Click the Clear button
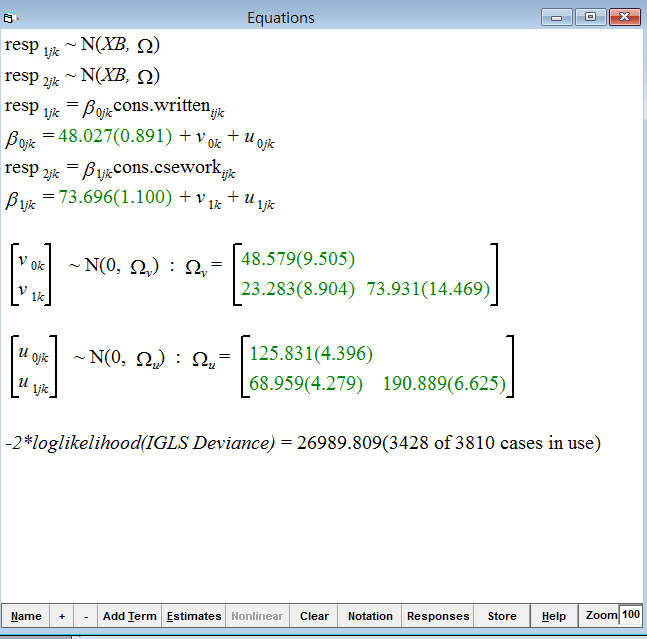The height and width of the screenshot is (639, 647). click(x=314, y=616)
